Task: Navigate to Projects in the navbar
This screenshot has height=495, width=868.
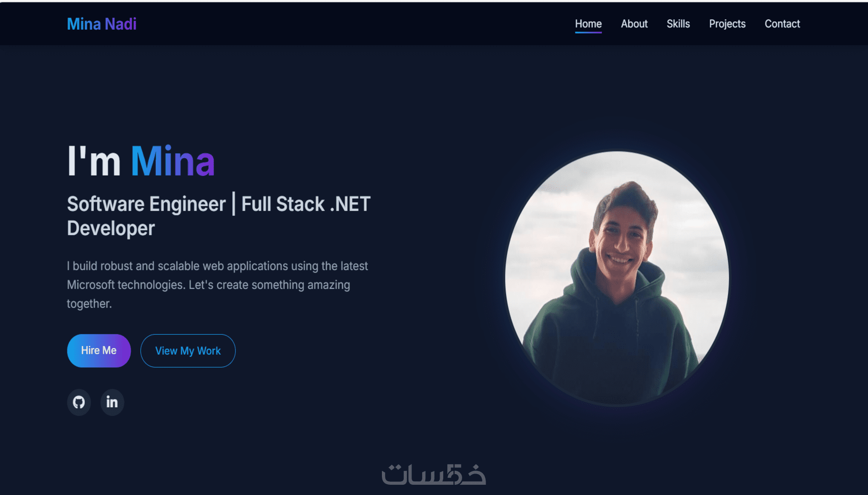Action: click(x=727, y=24)
